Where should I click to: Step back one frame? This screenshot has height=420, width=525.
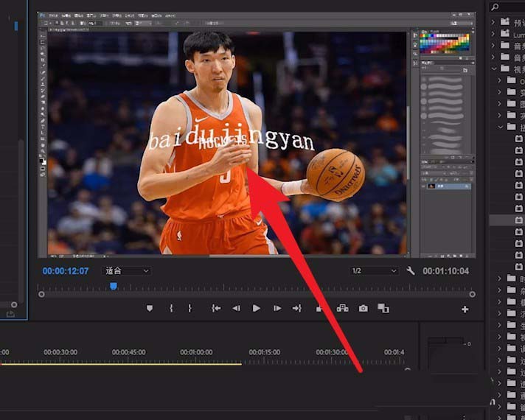237,308
